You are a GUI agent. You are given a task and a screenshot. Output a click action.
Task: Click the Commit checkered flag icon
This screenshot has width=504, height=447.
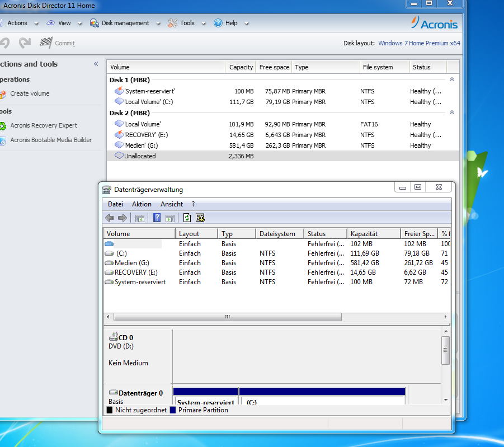(x=46, y=43)
